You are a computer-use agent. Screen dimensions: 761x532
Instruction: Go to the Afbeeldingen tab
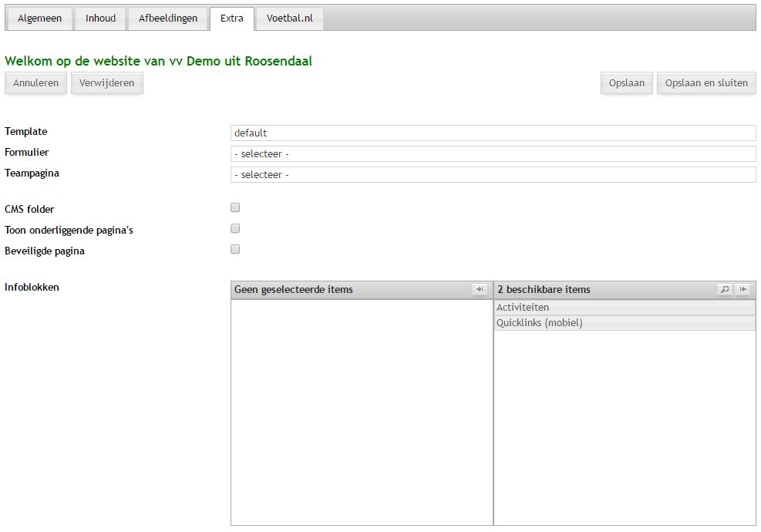point(168,19)
